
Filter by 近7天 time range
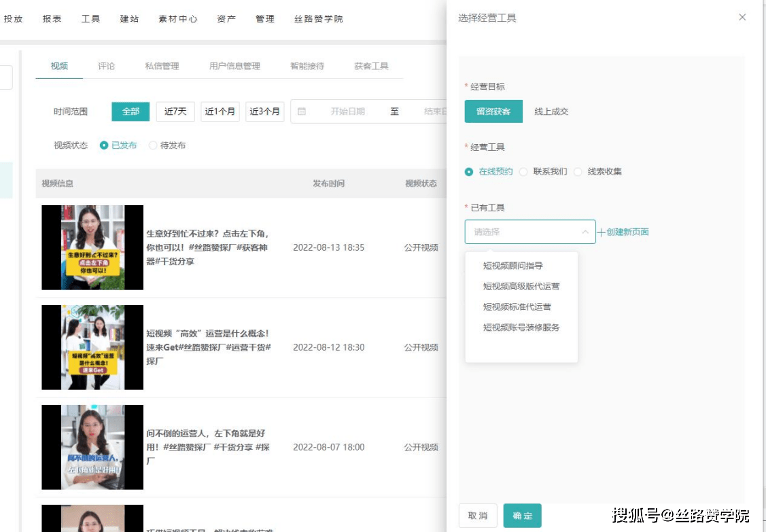click(x=175, y=111)
